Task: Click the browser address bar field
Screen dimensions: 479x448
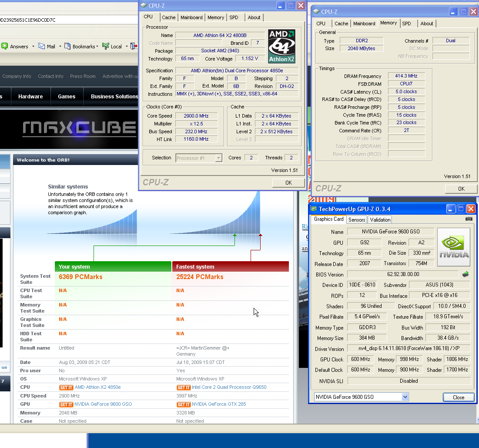Action: pos(69,20)
